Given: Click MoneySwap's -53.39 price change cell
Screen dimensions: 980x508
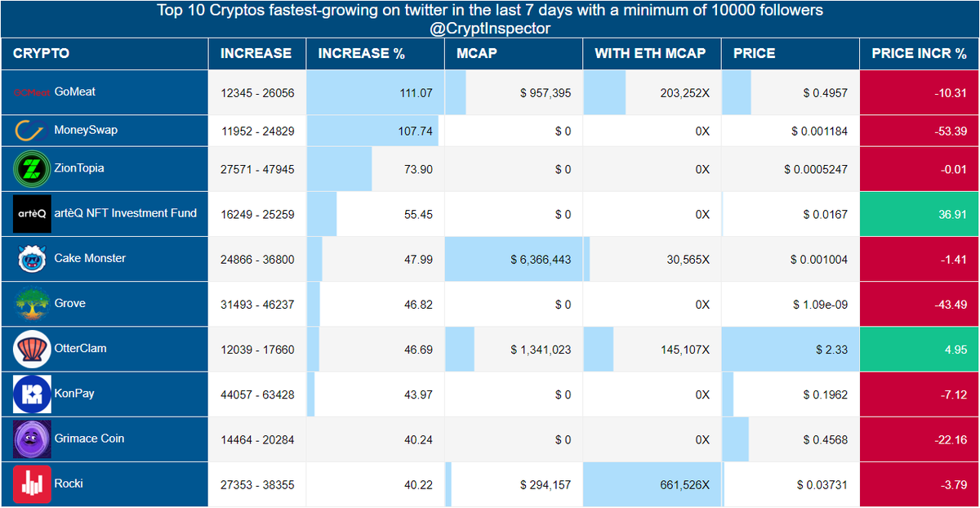Looking at the screenshot, I should pos(920,131).
